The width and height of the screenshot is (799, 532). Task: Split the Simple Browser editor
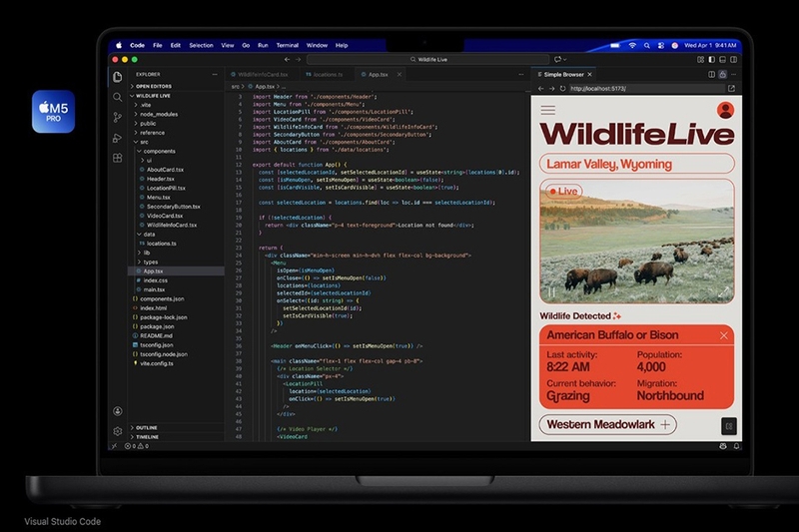[711, 74]
